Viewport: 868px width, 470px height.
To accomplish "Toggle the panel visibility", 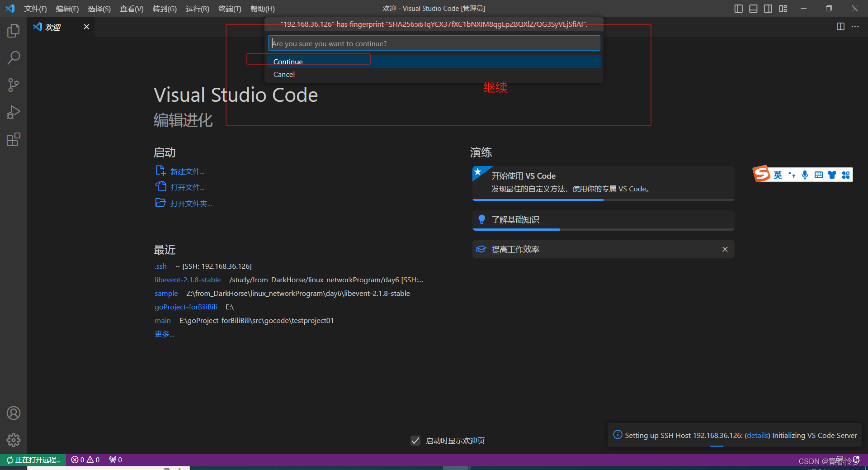I will (x=753, y=8).
